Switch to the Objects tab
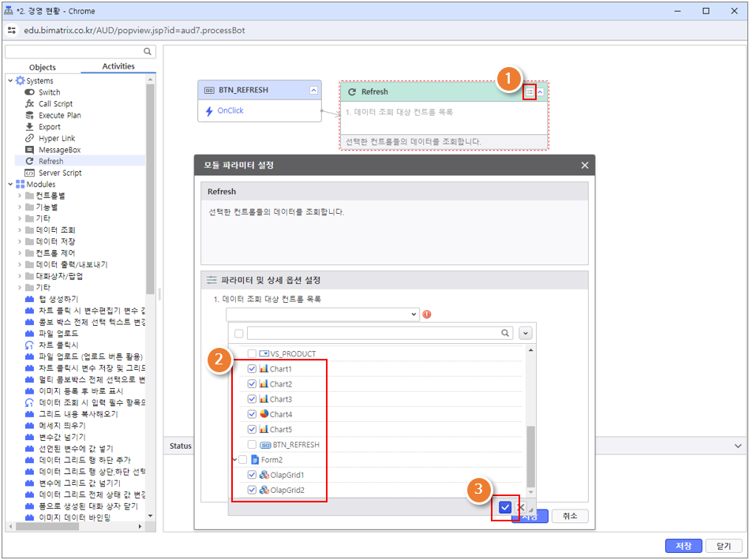This screenshot has height=560, width=749. pyautogui.click(x=43, y=67)
